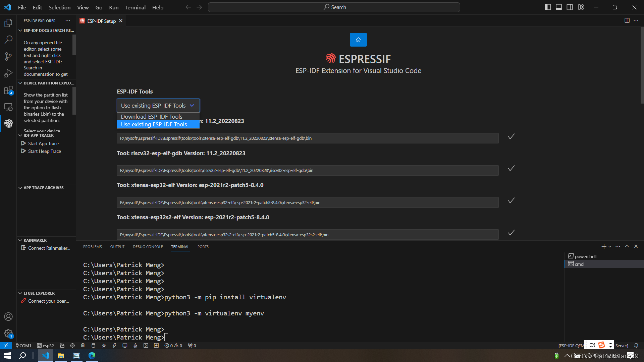Open the Explorer view in activity bar
Screen dimensions: 644x362
pyautogui.click(x=8, y=23)
